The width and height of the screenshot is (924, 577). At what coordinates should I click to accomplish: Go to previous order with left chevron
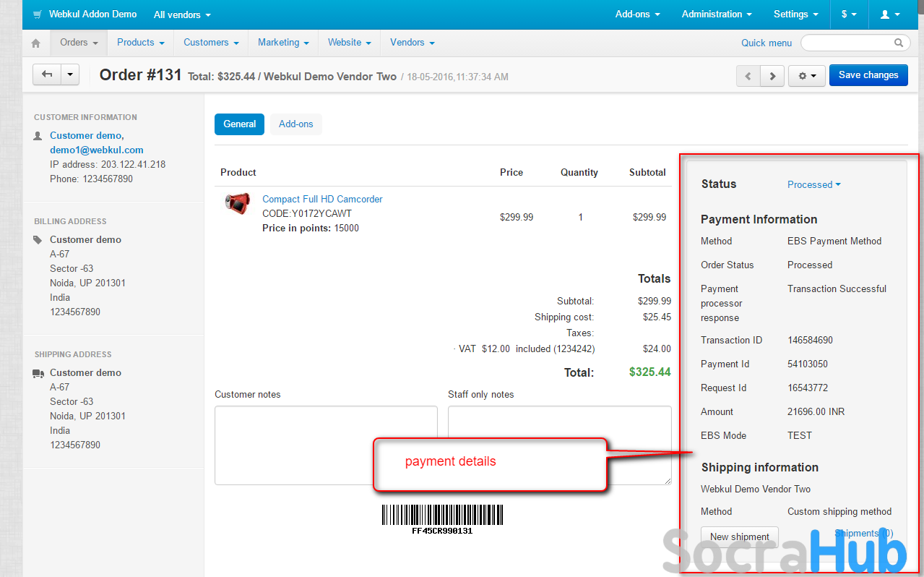coord(748,75)
